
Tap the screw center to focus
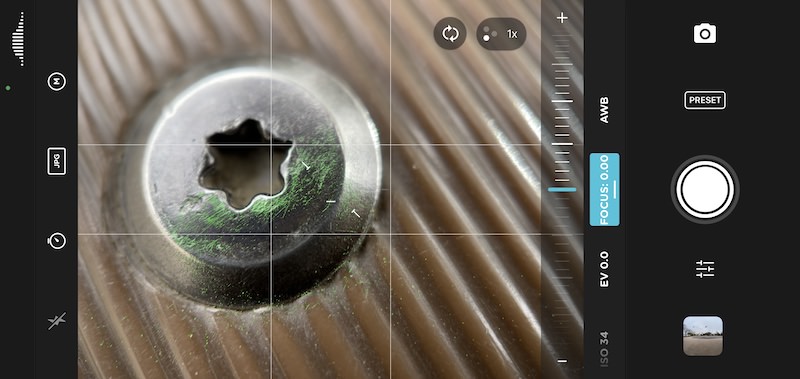[x=245, y=163]
